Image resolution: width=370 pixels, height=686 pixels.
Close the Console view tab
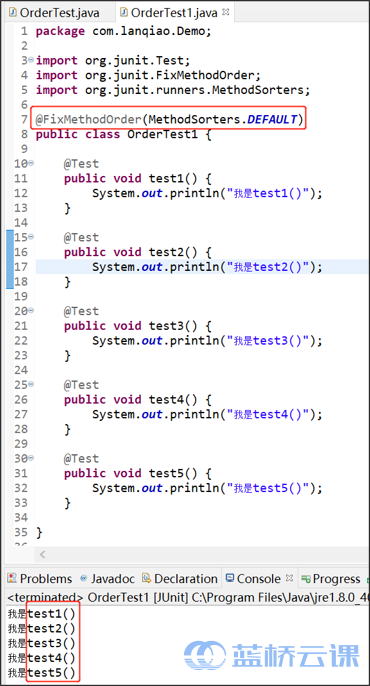(289, 578)
